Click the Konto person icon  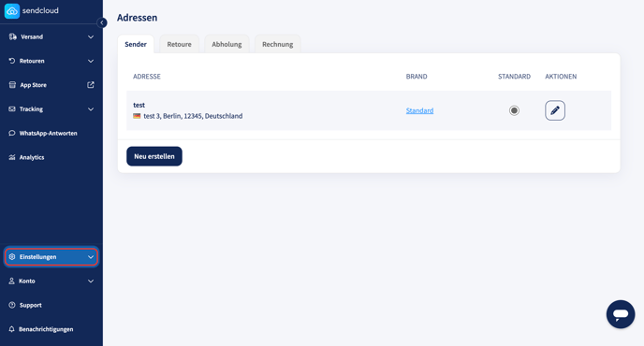[x=11, y=281]
